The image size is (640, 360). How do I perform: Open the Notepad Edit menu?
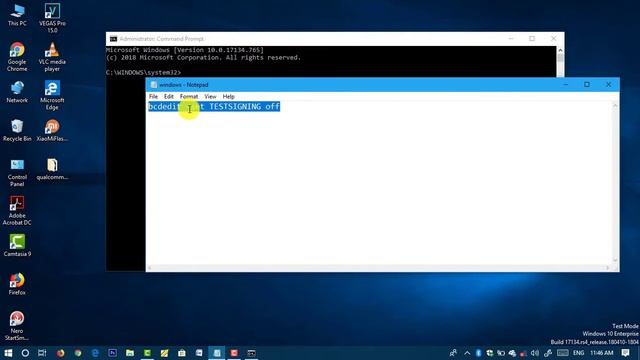(169, 96)
